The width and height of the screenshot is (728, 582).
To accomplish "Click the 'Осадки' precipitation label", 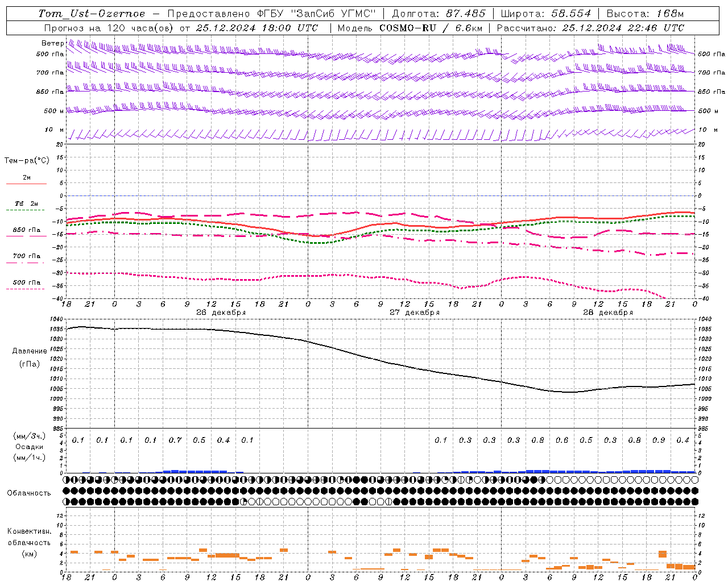I will pyautogui.click(x=30, y=447).
